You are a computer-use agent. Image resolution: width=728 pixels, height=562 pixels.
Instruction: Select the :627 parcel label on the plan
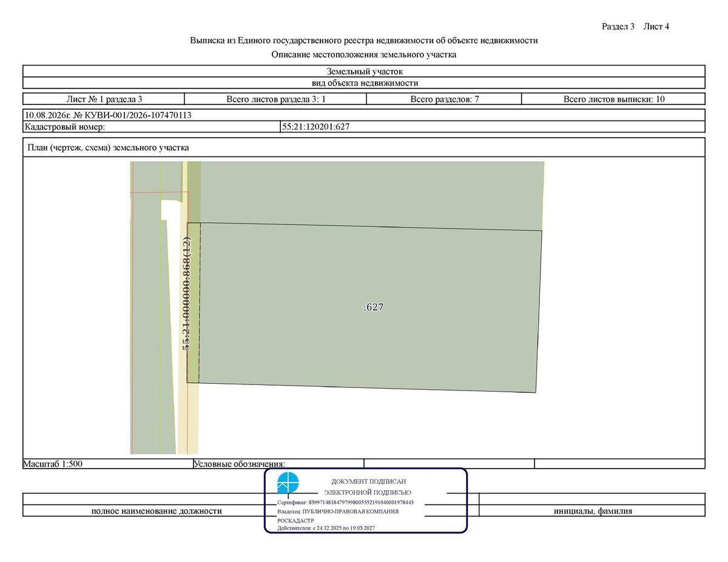point(373,307)
